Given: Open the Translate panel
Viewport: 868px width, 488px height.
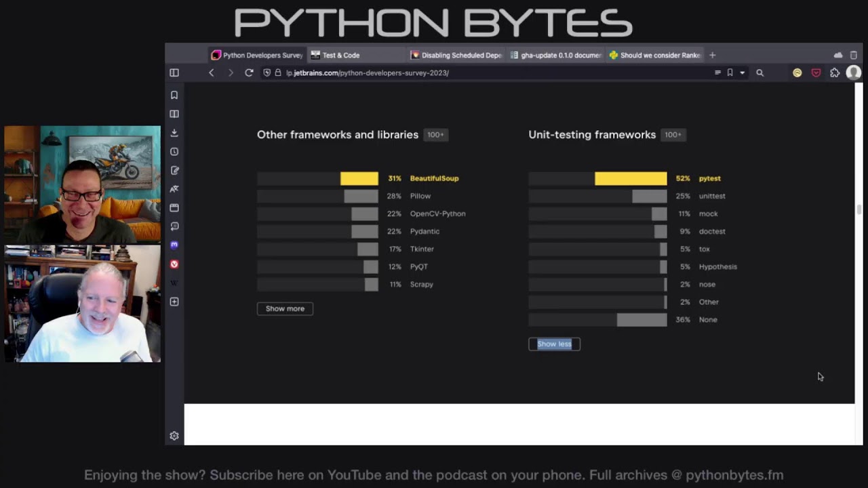Looking at the screenshot, I should pos(174,189).
